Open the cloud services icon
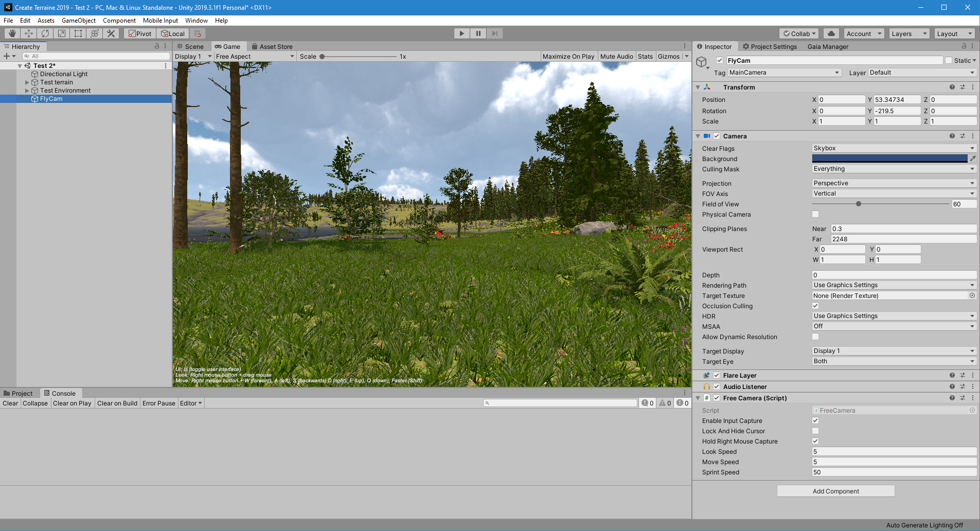This screenshot has height=531, width=980. [831, 33]
